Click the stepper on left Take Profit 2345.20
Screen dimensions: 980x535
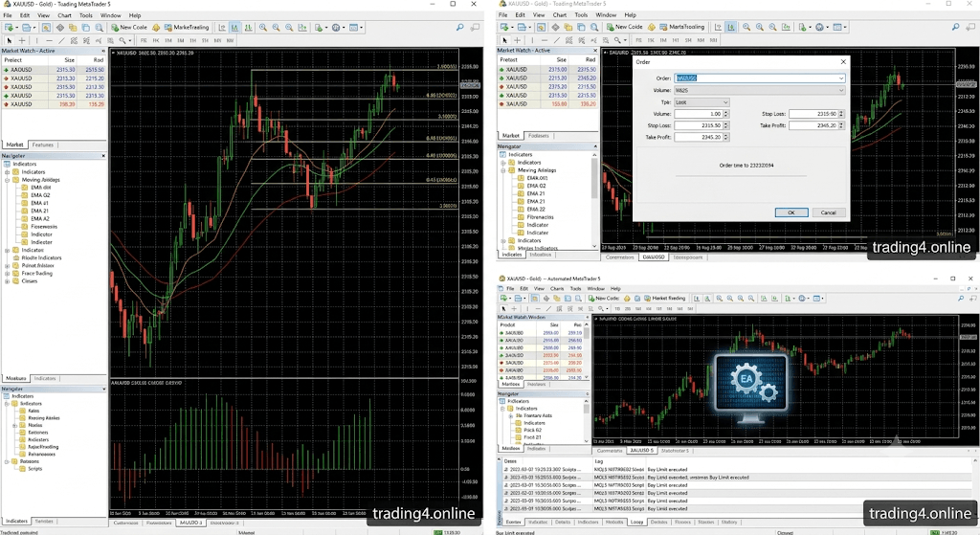point(726,138)
